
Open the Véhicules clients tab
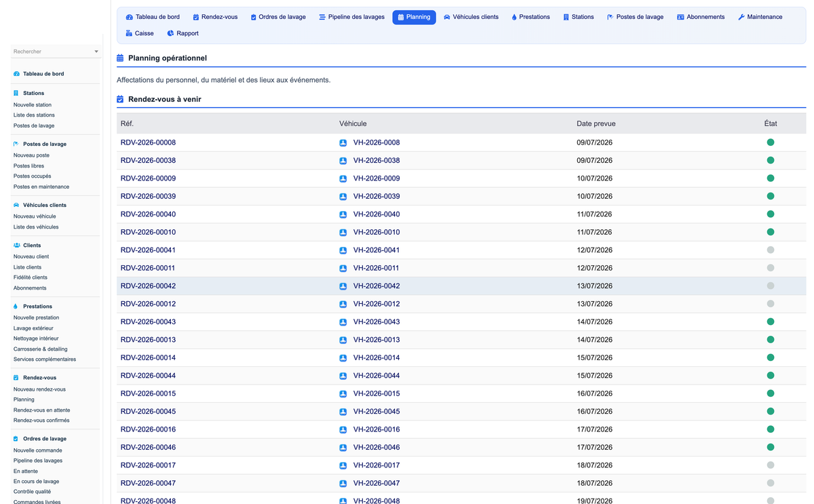471,17
